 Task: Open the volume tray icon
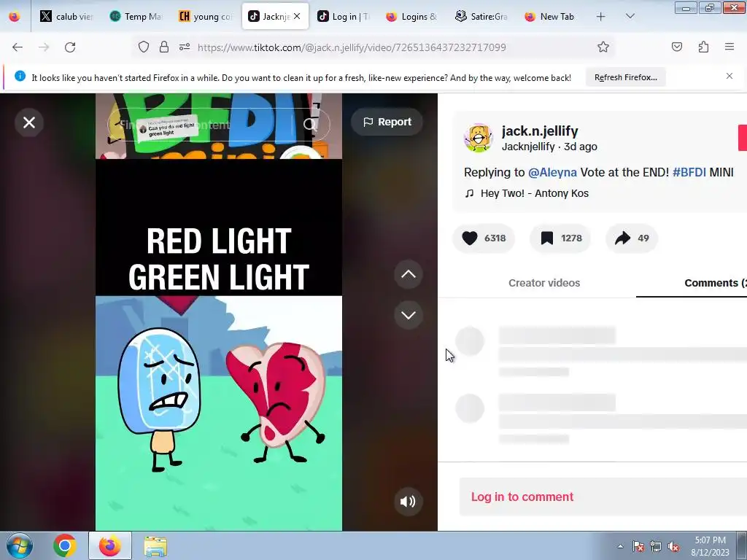[x=673, y=547]
